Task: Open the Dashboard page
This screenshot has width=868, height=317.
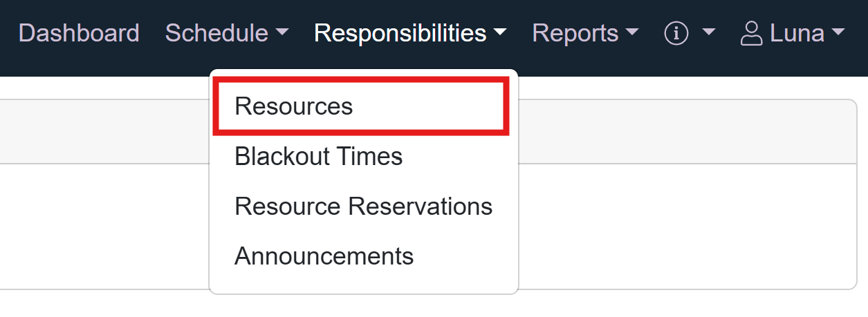Action: tap(79, 33)
